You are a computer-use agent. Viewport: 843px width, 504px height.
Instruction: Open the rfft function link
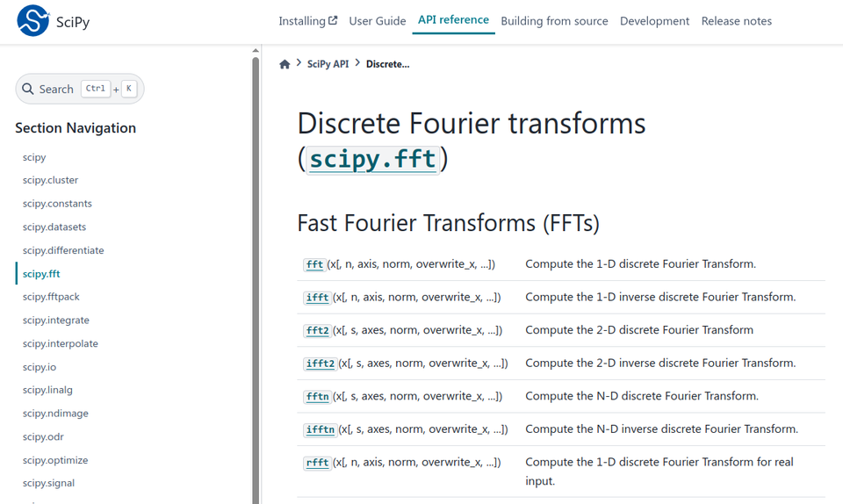pos(316,463)
